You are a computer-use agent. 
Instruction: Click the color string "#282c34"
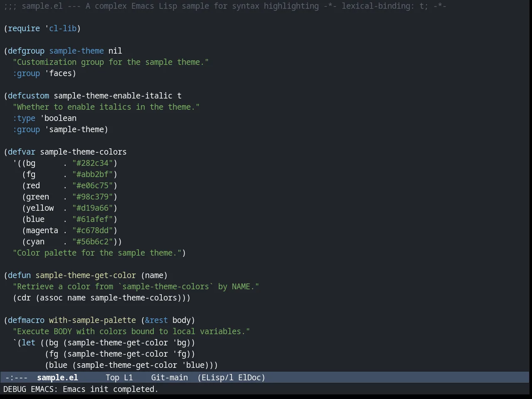[x=93, y=163]
